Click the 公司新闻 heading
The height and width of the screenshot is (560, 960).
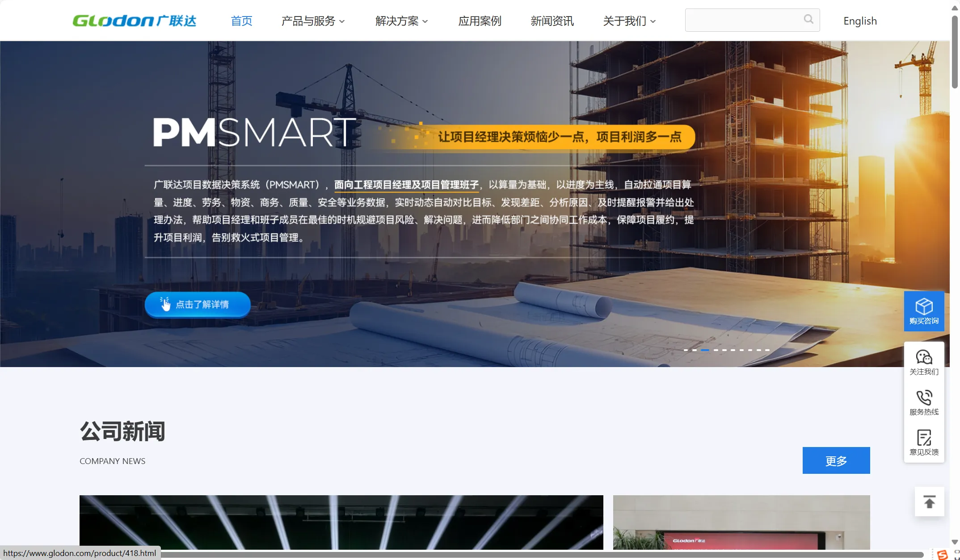coord(122,431)
